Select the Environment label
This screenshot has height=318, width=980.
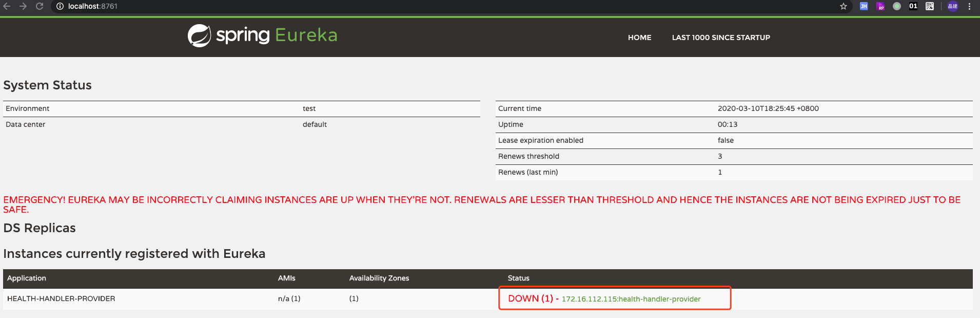28,108
